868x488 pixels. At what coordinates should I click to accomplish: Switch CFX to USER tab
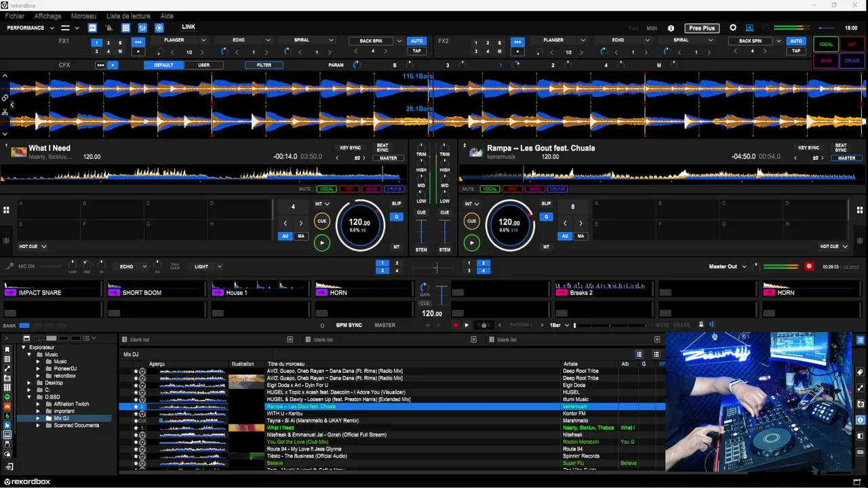(203, 65)
